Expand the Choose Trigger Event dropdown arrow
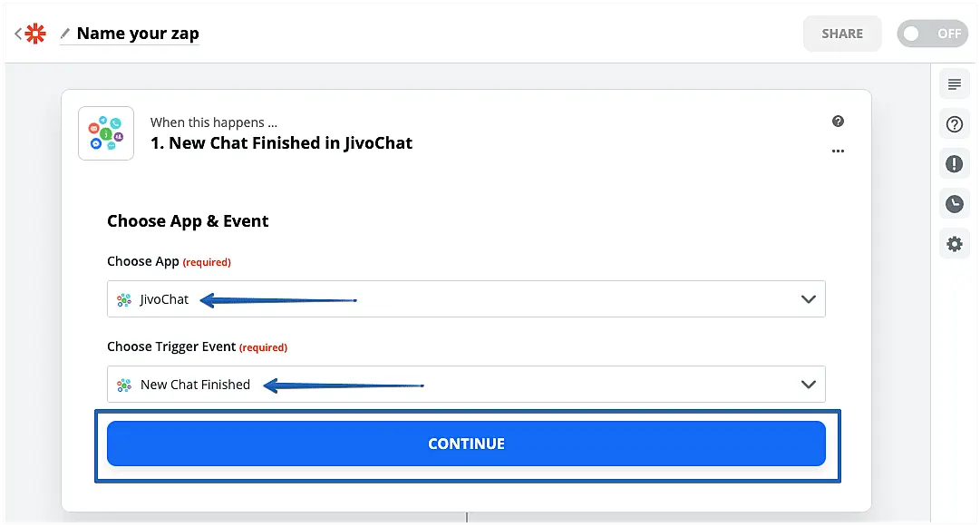 809,385
